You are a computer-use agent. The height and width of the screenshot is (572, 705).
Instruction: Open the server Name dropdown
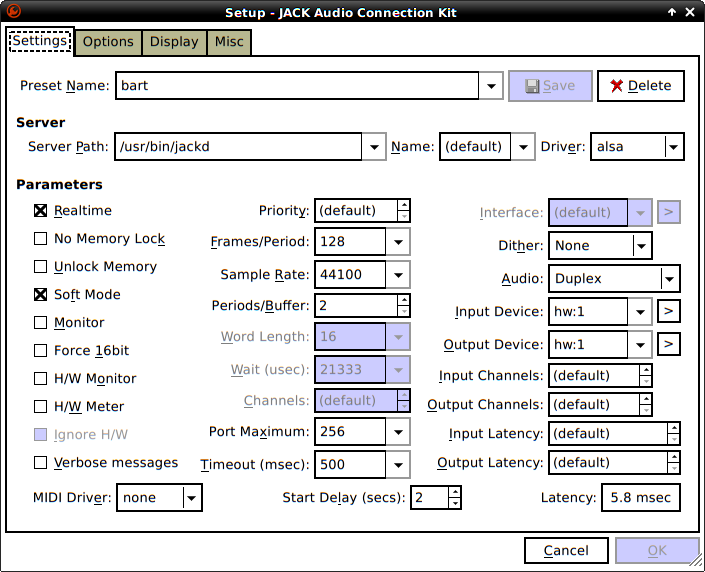pyautogui.click(x=523, y=147)
